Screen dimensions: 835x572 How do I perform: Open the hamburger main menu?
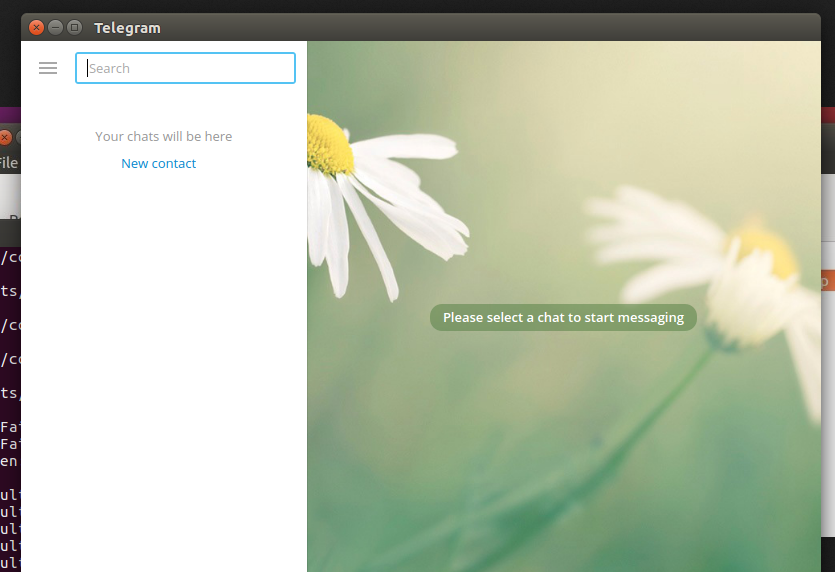pos(47,68)
